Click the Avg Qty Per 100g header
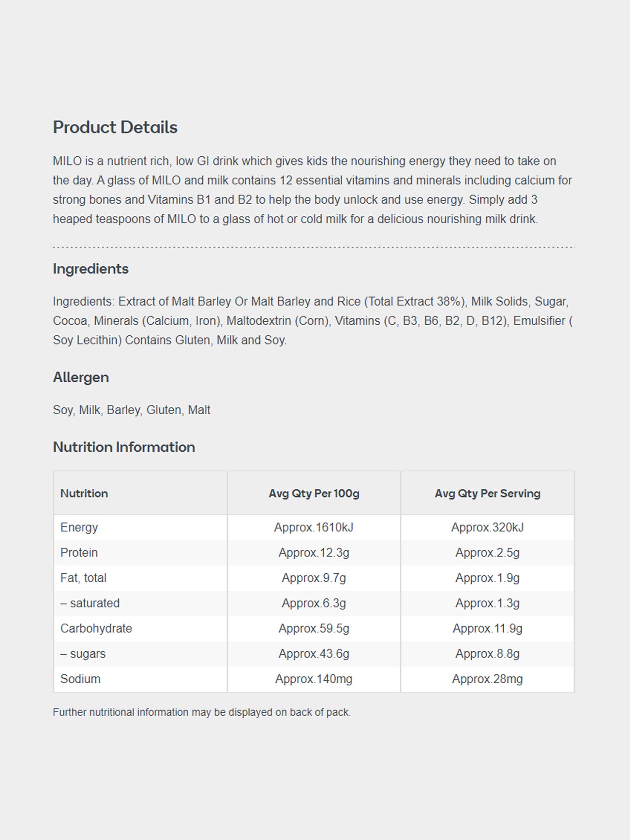 pos(314,493)
